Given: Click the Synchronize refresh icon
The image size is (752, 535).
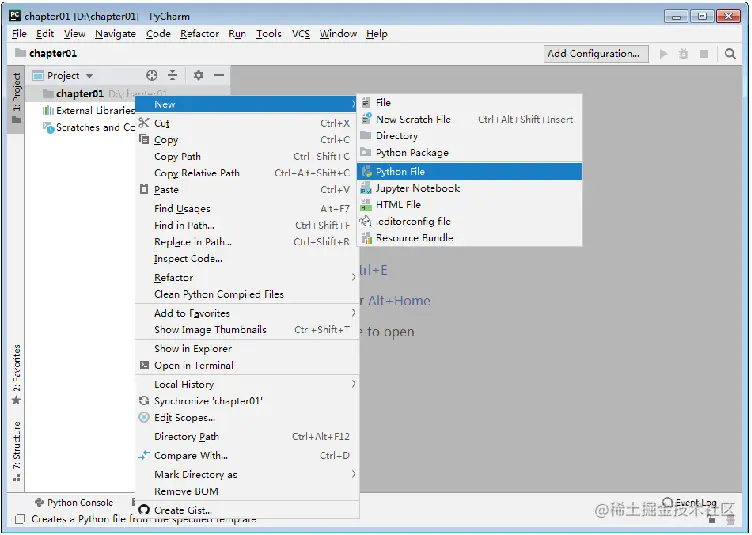Looking at the screenshot, I should click(144, 401).
